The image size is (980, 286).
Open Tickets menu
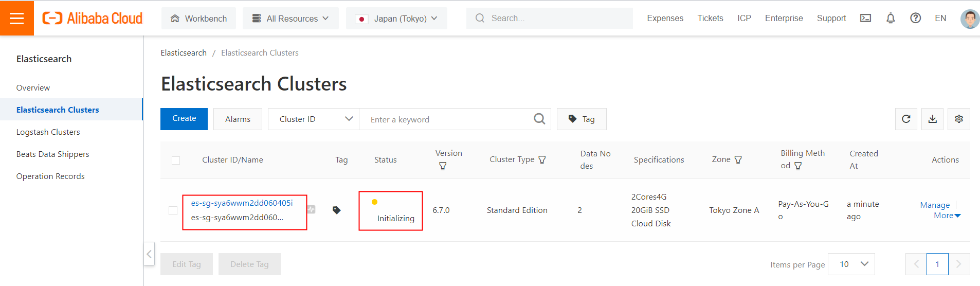[710, 18]
